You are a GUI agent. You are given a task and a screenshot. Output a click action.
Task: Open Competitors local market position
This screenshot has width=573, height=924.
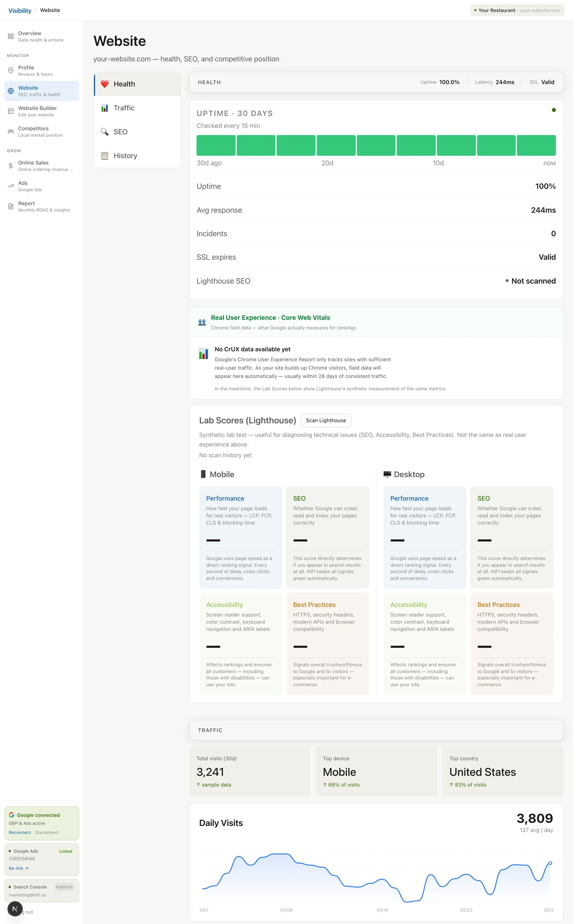point(42,131)
